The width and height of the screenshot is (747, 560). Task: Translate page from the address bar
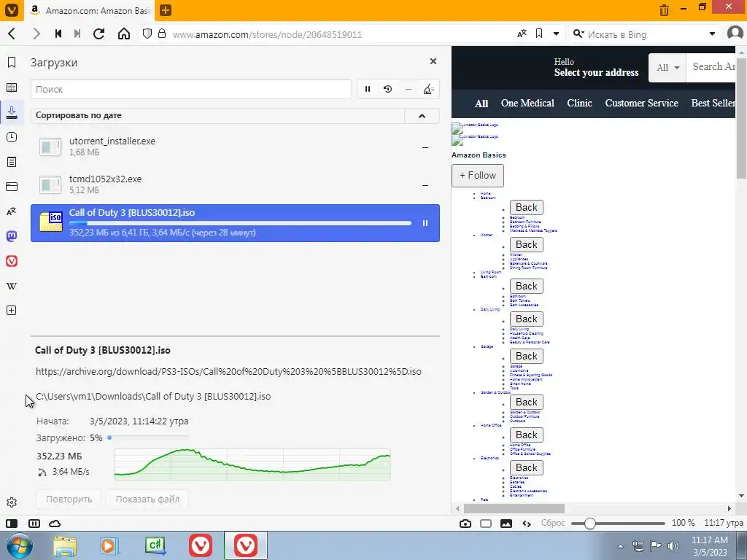click(522, 34)
